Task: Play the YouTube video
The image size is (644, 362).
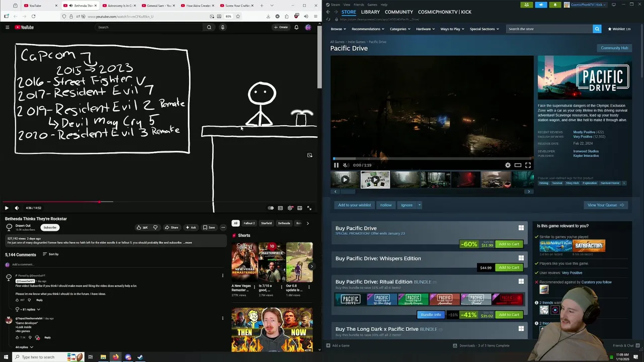Action: 7,208
